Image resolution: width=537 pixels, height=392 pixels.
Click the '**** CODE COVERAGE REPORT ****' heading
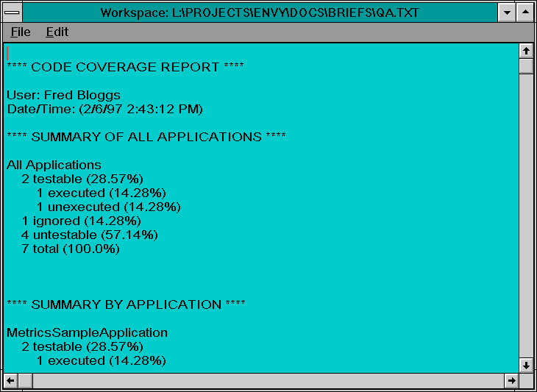coord(125,67)
